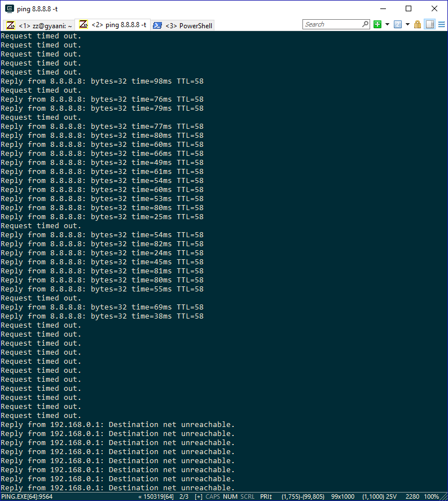
Task: Click the PRI priority selector in status bar
Action: 266,496
